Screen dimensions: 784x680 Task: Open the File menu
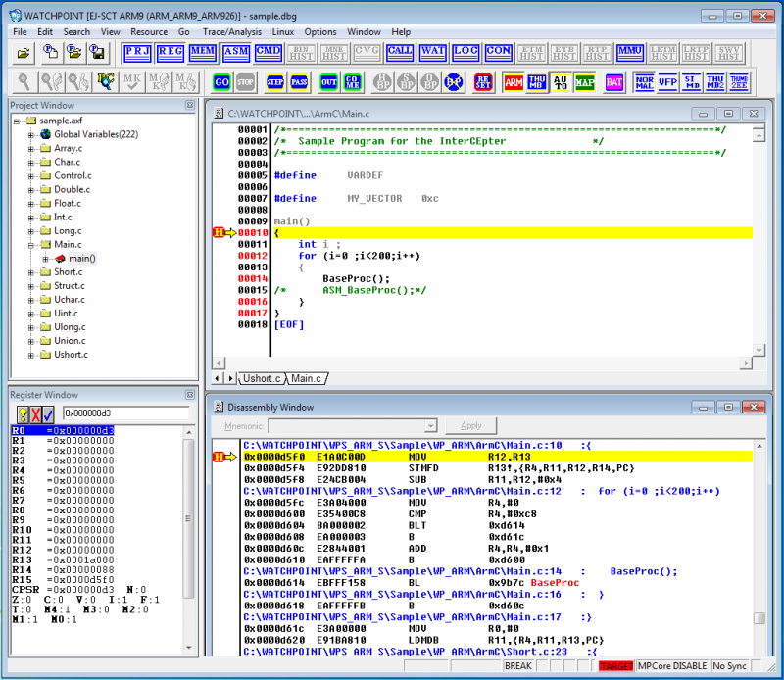pos(20,32)
